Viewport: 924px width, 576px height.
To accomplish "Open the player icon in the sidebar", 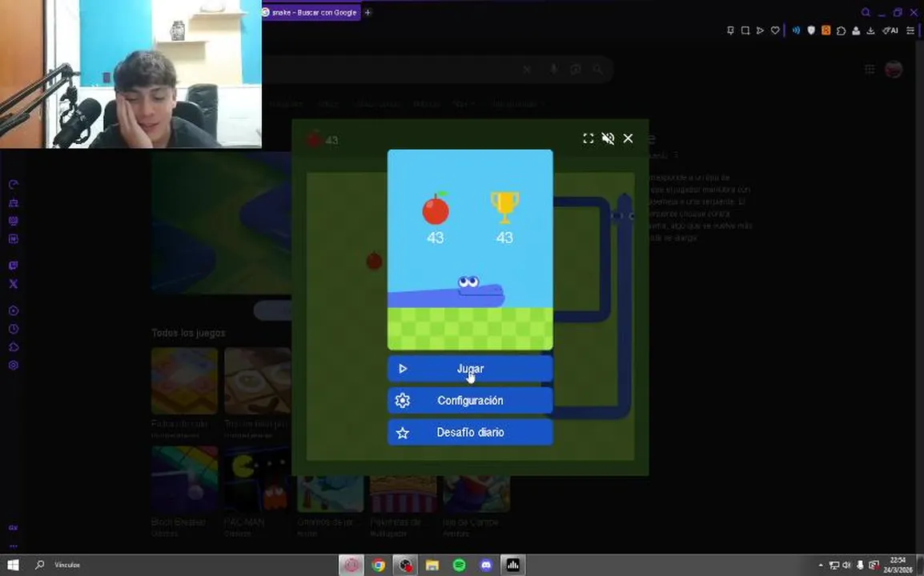I will pyautogui.click(x=14, y=310).
